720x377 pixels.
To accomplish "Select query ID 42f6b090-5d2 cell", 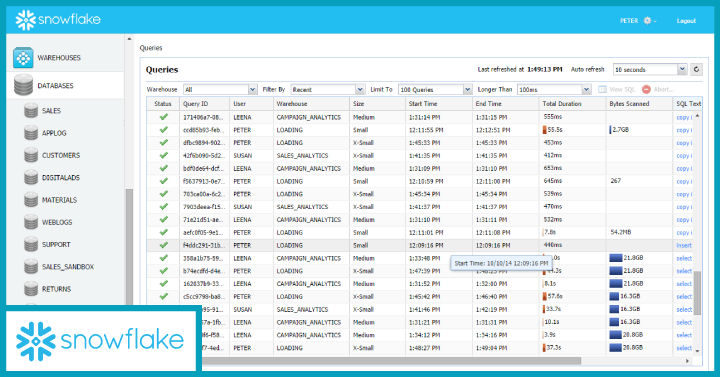I will 203,156.
